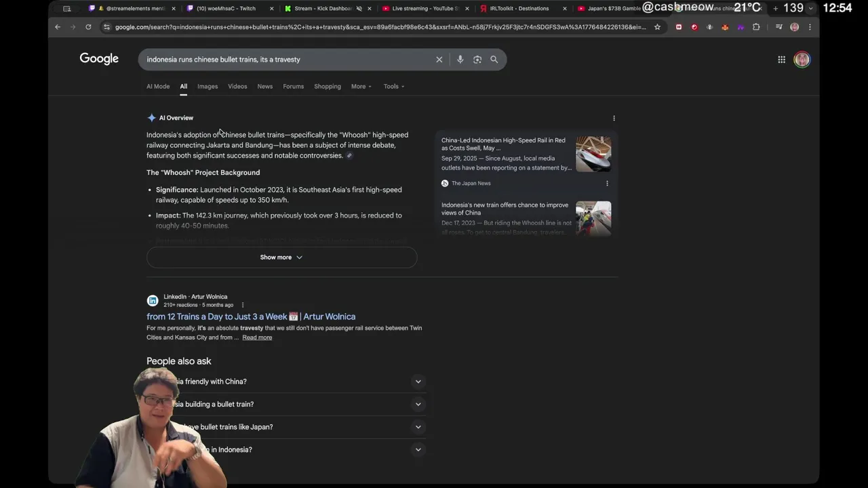The image size is (868, 488).
Task: Click the address bar URL
Action: [x=380, y=27]
